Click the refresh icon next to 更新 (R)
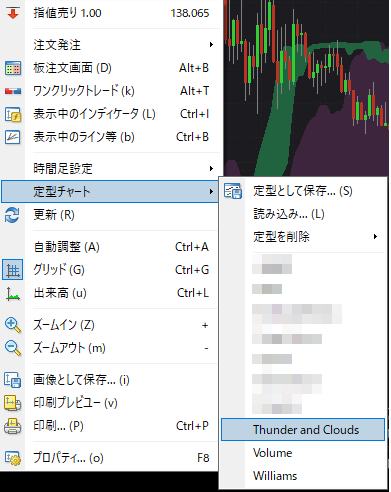This screenshot has width=391, height=492. click(12, 215)
